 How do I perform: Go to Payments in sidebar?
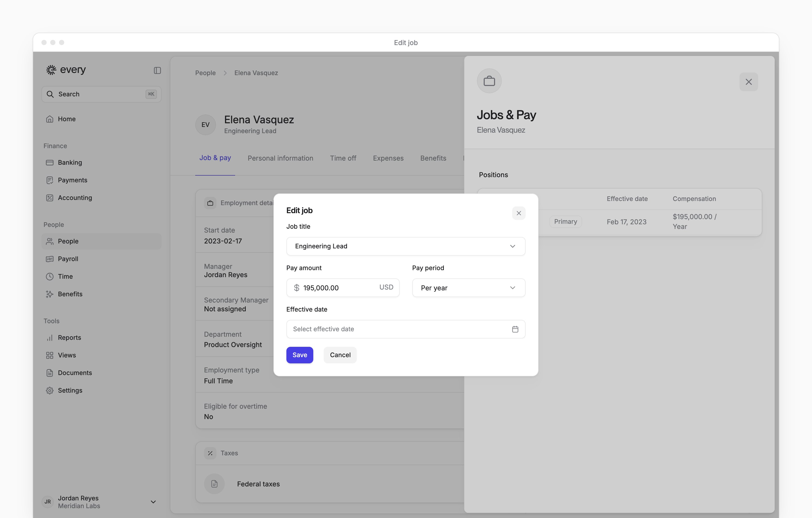pyautogui.click(x=101, y=180)
